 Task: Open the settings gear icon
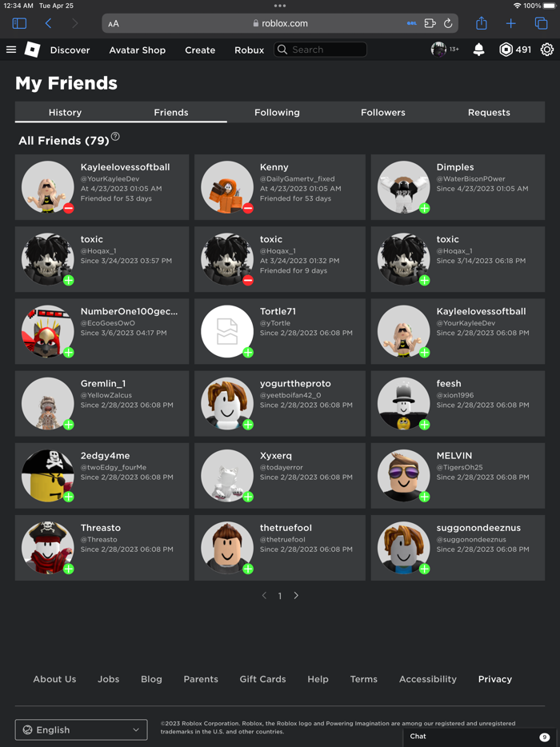pos(547,50)
